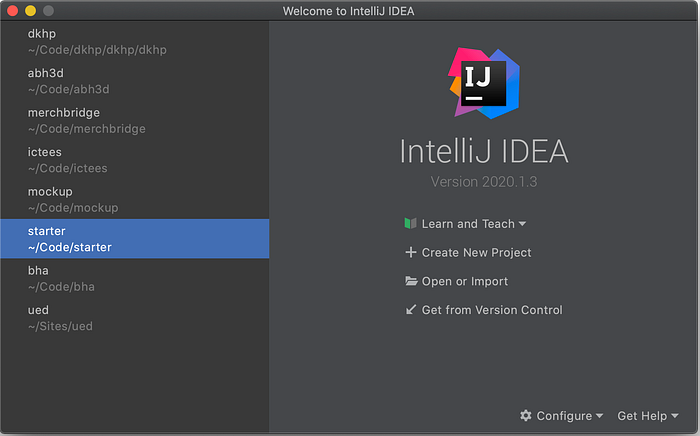The image size is (700, 436).
Task: Click the ~/Code/merchbridge path text
Action: [x=87, y=129]
